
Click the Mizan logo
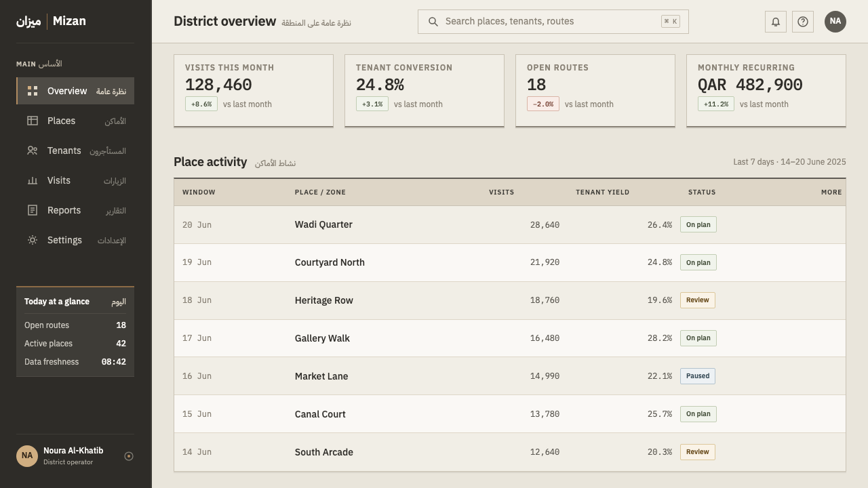click(x=51, y=21)
